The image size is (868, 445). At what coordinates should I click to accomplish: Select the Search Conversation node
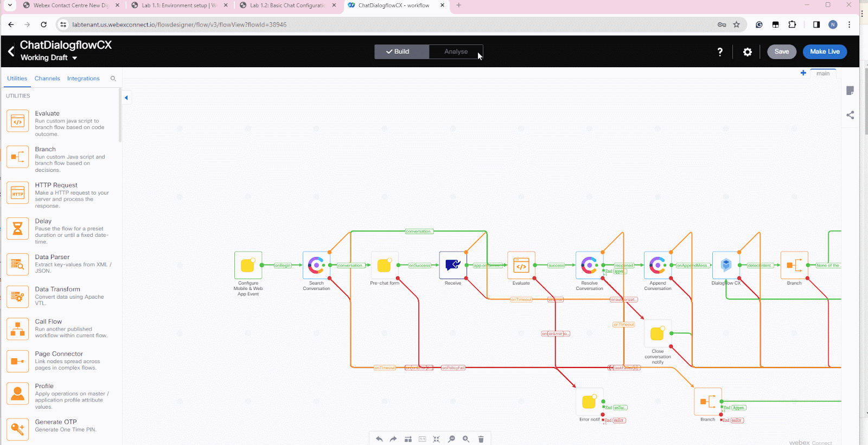(316, 265)
